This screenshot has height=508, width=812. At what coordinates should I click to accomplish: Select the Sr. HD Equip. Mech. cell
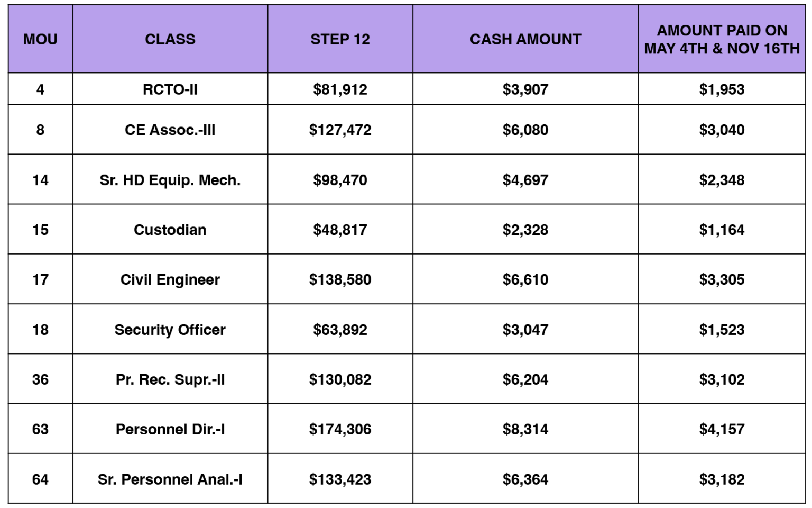click(x=170, y=180)
